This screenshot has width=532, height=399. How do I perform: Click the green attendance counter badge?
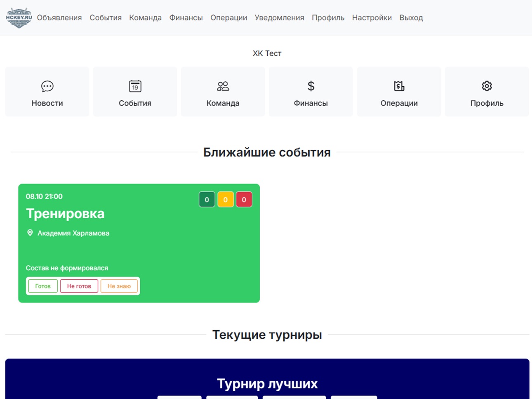point(207,200)
